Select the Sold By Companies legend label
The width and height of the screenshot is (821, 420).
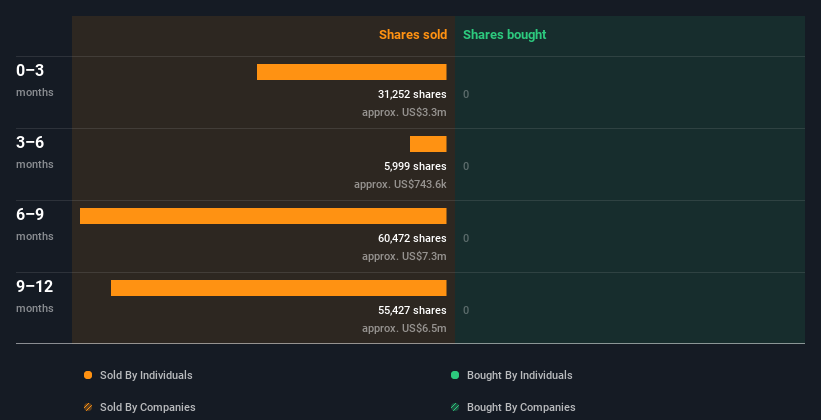pyautogui.click(x=148, y=407)
